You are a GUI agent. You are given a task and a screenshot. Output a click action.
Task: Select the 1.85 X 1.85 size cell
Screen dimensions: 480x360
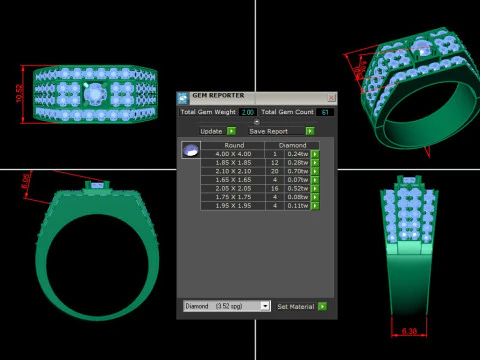tap(233, 163)
